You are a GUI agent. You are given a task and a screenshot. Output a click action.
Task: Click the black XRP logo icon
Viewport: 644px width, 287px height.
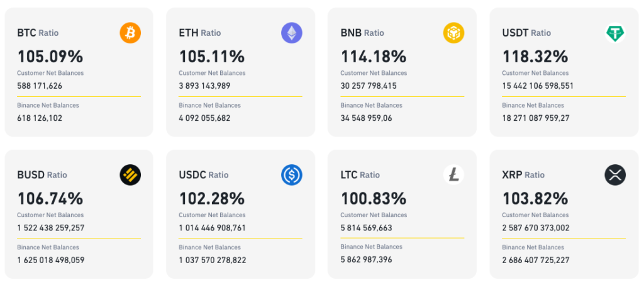615,175
